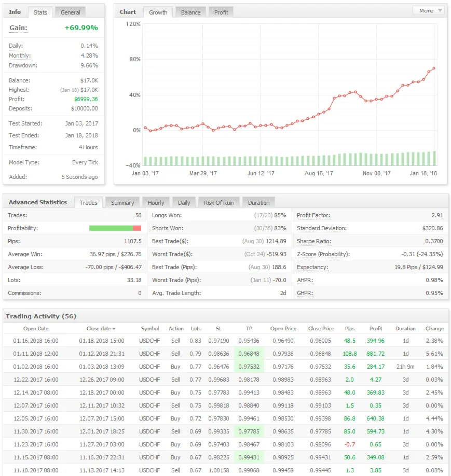Sort trades by Open Date column header
Viewport: 451px width, 476px height.
point(36,329)
